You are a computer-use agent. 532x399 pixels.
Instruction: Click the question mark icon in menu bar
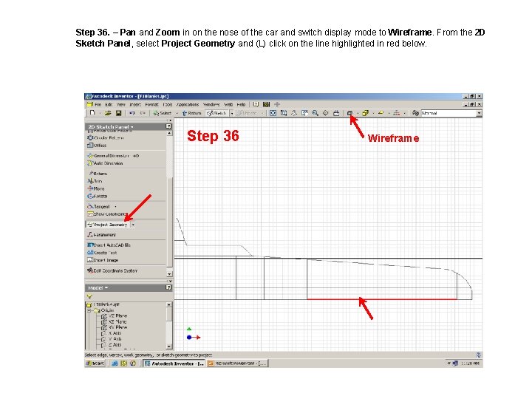pyautogui.click(x=256, y=104)
